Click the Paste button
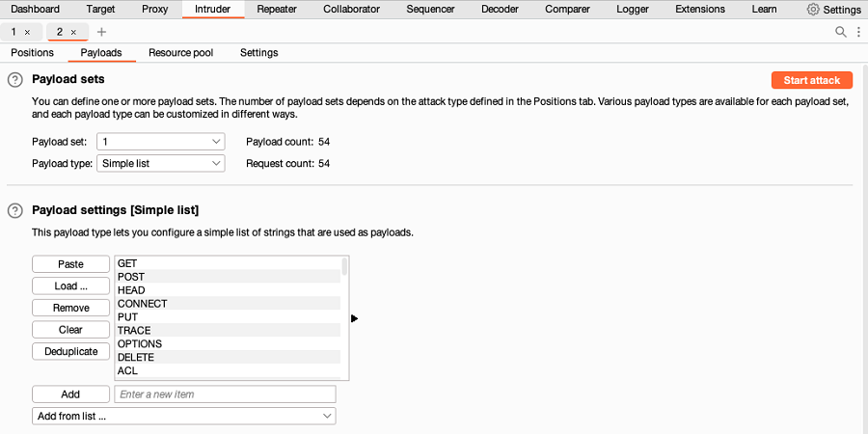The image size is (868, 434). [x=70, y=264]
